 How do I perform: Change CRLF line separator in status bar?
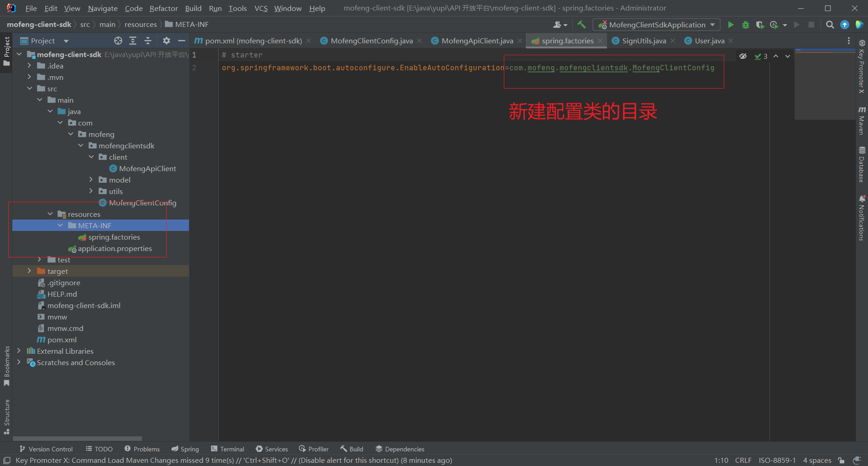[x=743, y=460]
